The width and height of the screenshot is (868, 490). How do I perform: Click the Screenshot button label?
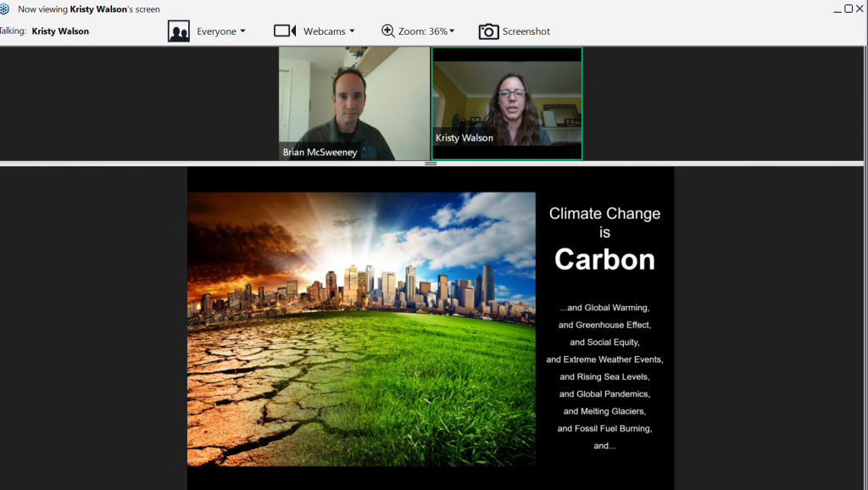point(526,31)
